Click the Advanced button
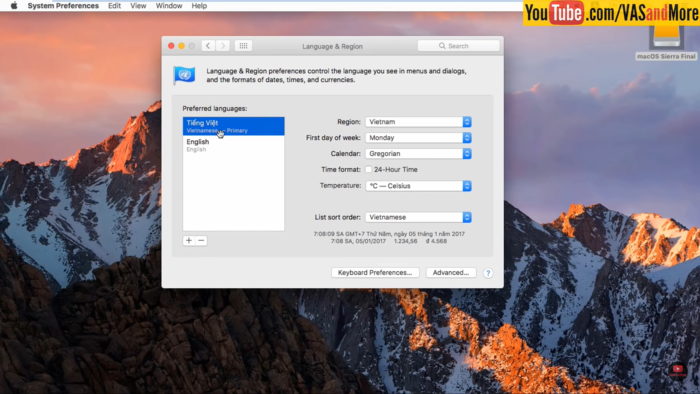 [x=451, y=273]
